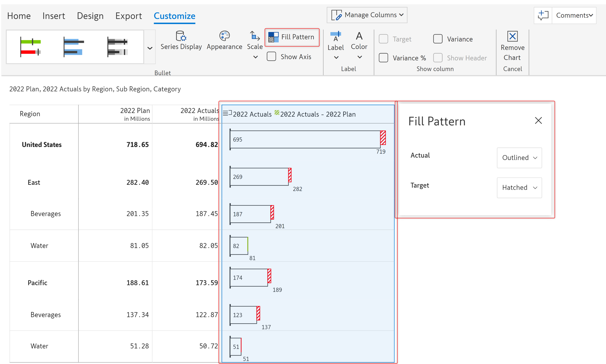Viewport: 606px width, 364px height.
Task: Enable the Show Axis checkbox
Action: pyautogui.click(x=271, y=57)
